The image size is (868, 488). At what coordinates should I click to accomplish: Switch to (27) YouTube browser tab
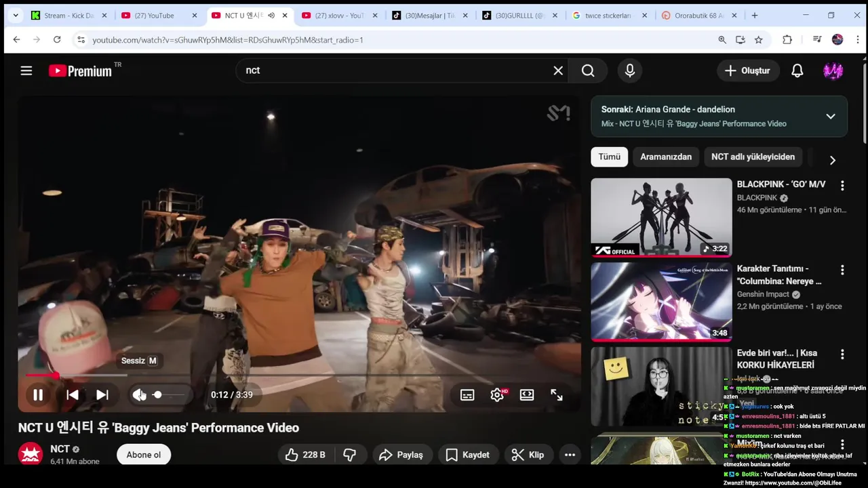[x=159, y=15]
